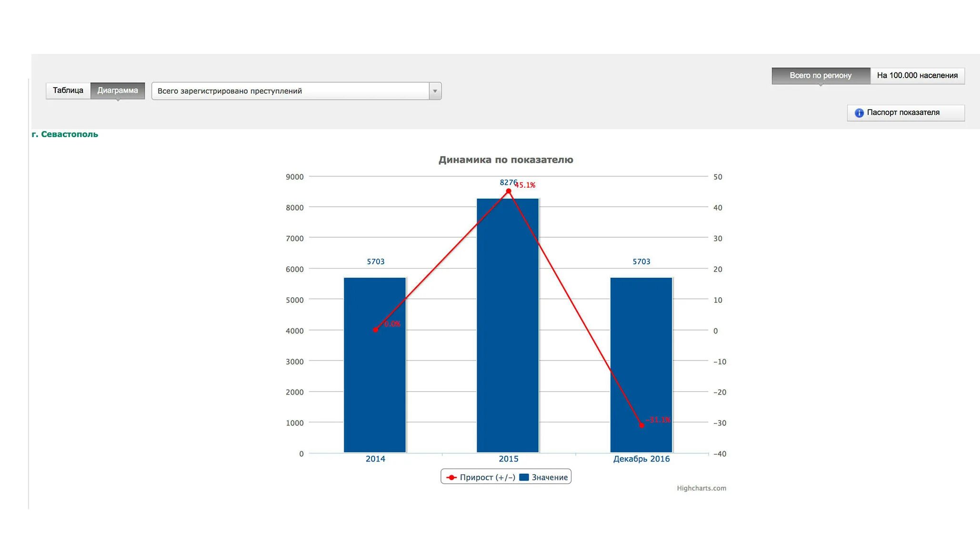Click the г. Севастополь region heading
This screenshot has width=980, height=551.
[x=65, y=134]
